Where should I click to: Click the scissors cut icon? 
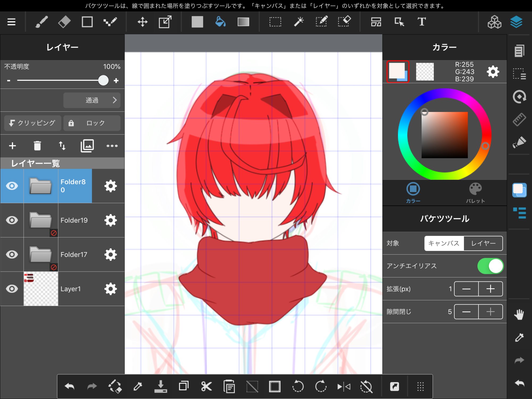point(206,386)
